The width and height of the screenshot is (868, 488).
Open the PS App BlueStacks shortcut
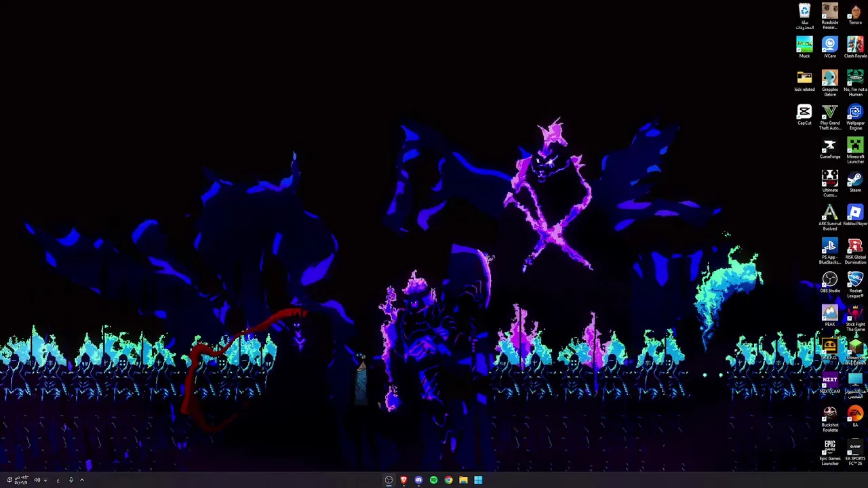pyautogui.click(x=830, y=251)
